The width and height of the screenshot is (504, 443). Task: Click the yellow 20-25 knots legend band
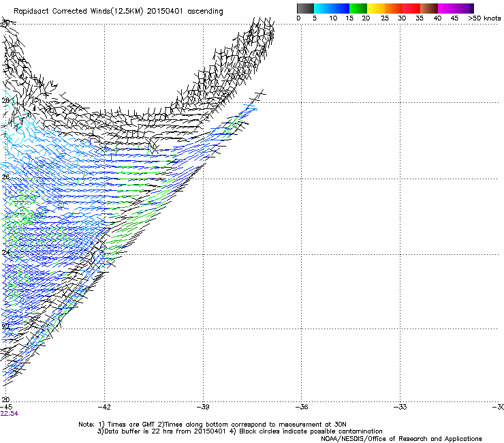coord(376,8)
